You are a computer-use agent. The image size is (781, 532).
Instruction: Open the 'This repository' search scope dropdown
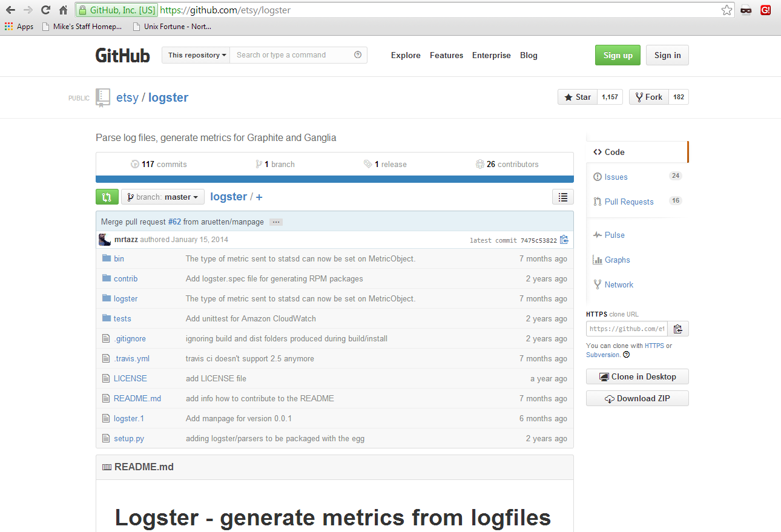tap(196, 55)
